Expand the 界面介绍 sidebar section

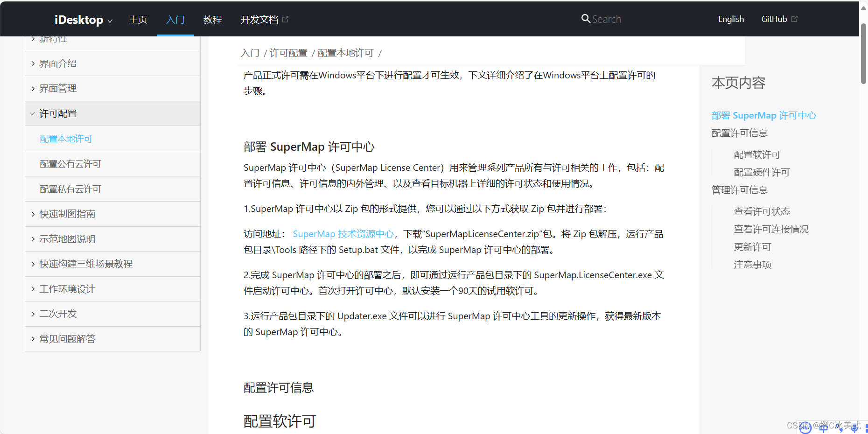58,63
